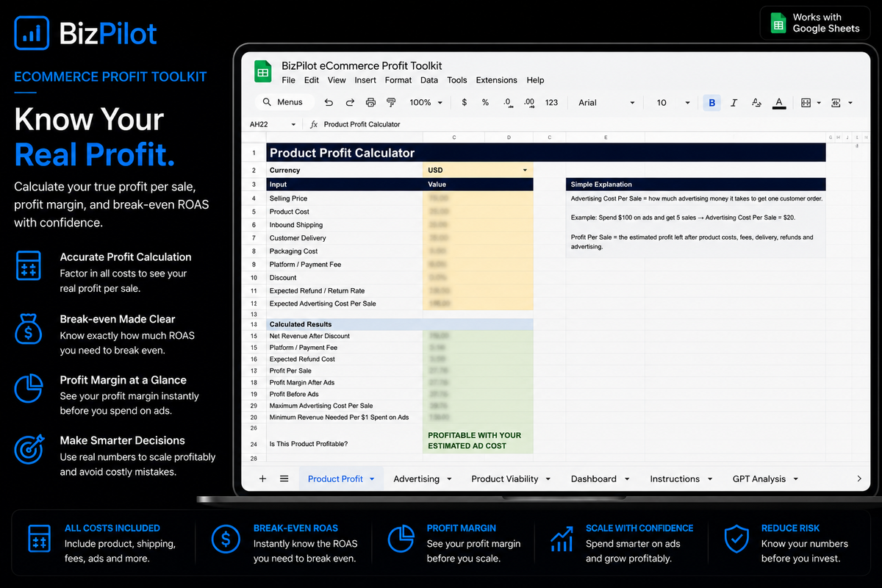Open the Arial font dropdown
Viewport: 882px width, 588px height.
(x=606, y=103)
